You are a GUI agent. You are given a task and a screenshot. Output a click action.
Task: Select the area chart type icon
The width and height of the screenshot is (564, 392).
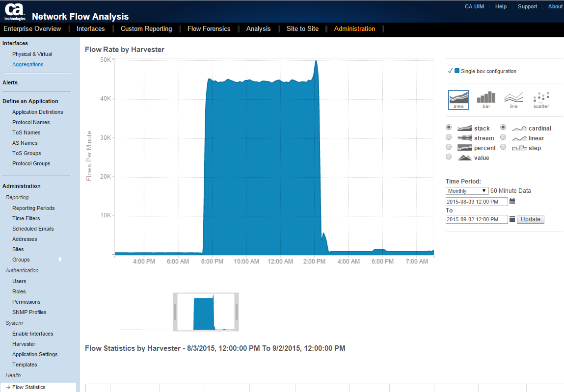point(458,100)
